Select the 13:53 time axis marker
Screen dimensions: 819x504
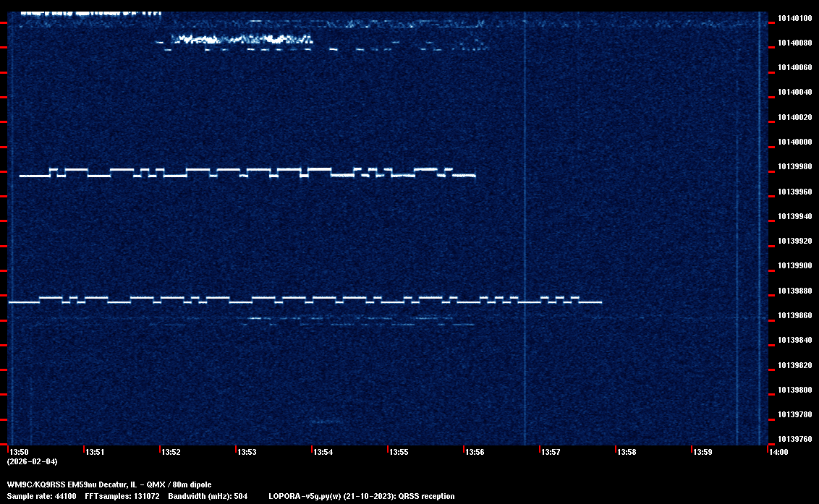pyautogui.click(x=247, y=452)
